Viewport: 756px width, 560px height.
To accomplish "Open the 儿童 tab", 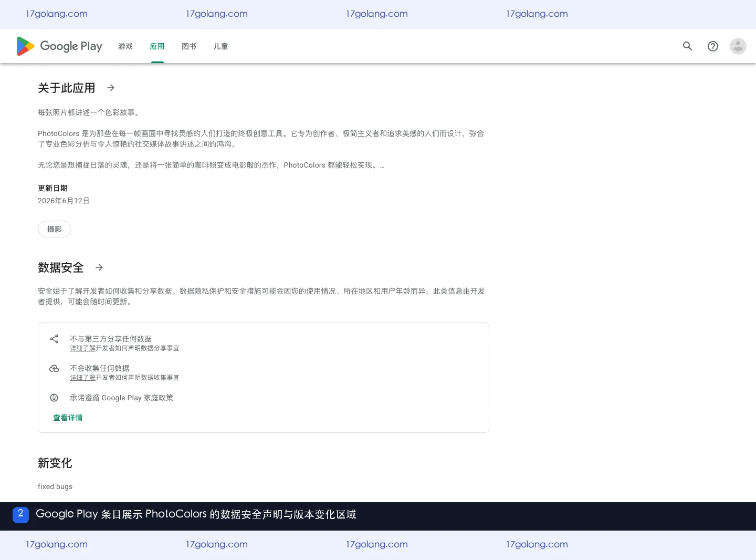I will [x=221, y=46].
